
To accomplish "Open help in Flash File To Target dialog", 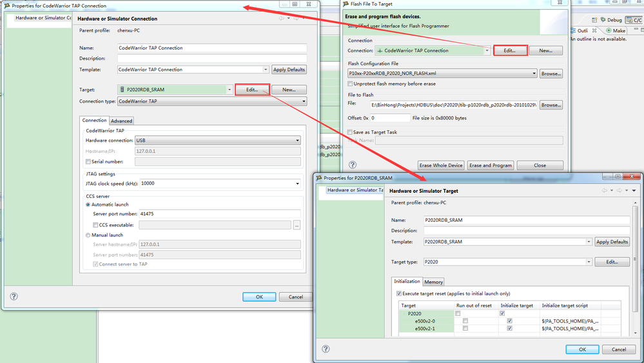I will coord(353,164).
